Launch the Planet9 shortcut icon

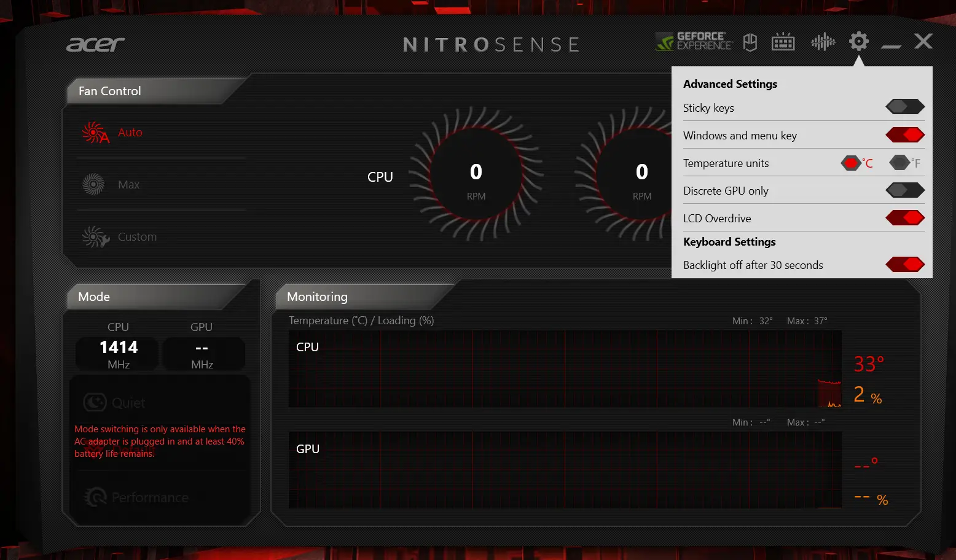coord(750,42)
